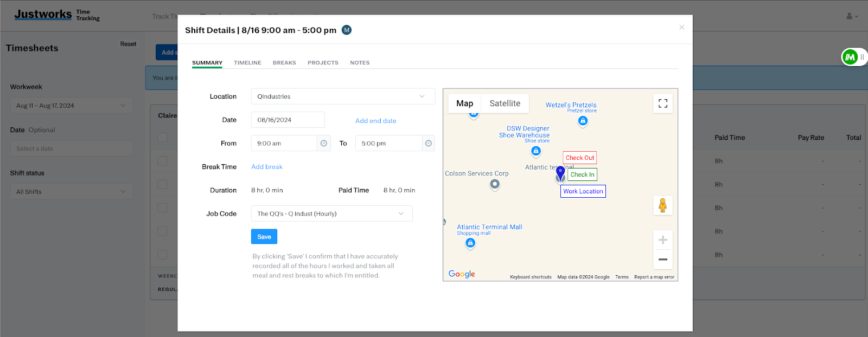Screen dimensions: 868x337
Task: Click the Wetzel's Pretzels map pin
Action: pos(583,121)
